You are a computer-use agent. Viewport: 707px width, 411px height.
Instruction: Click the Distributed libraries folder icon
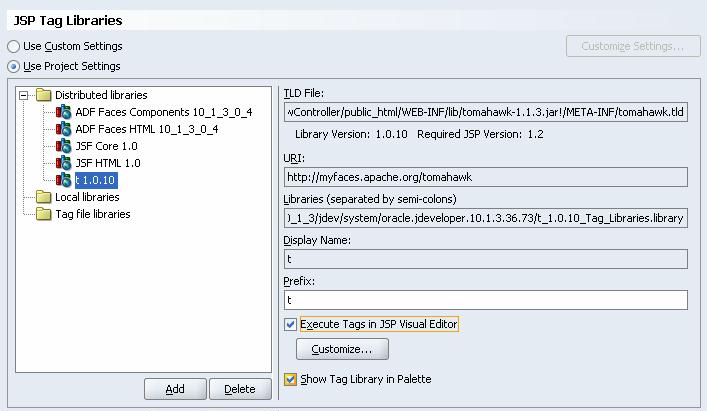(x=43, y=95)
